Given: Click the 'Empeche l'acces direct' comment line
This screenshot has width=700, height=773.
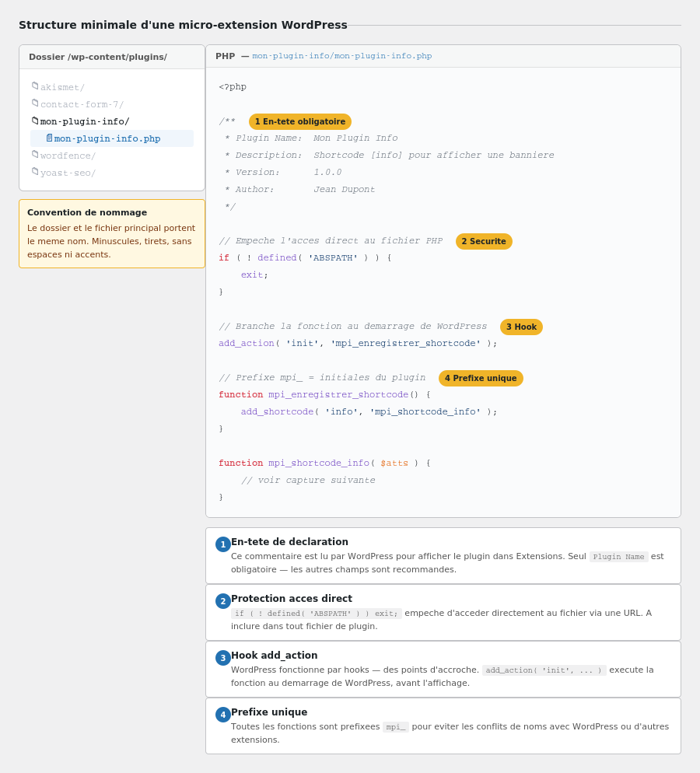Looking at the screenshot, I should pos(331,241).
